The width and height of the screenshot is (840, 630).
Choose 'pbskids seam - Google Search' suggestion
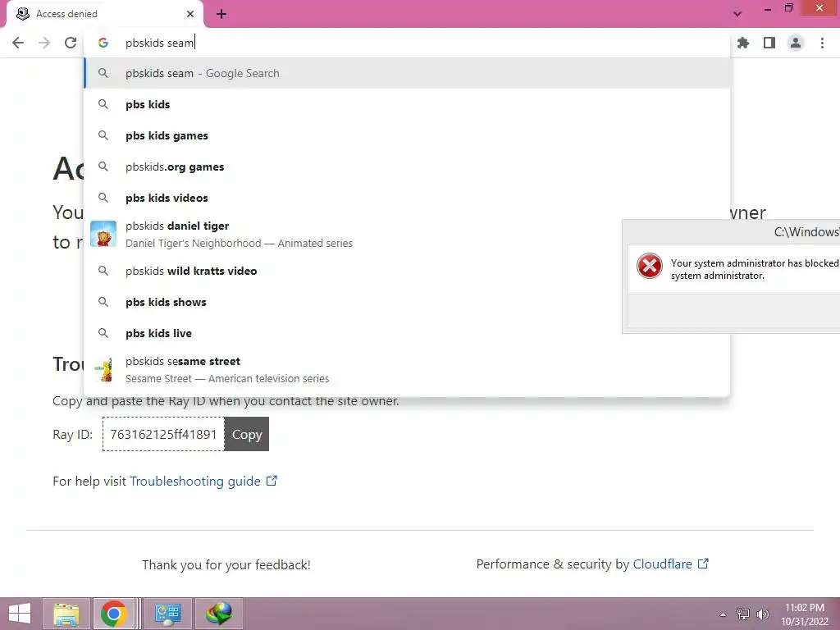(407, 73)
